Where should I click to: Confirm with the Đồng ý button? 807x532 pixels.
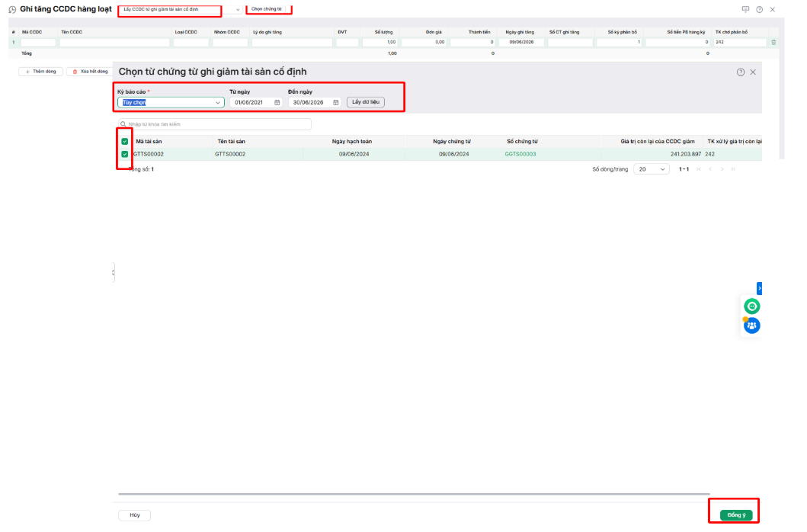[x=736, y=515]
